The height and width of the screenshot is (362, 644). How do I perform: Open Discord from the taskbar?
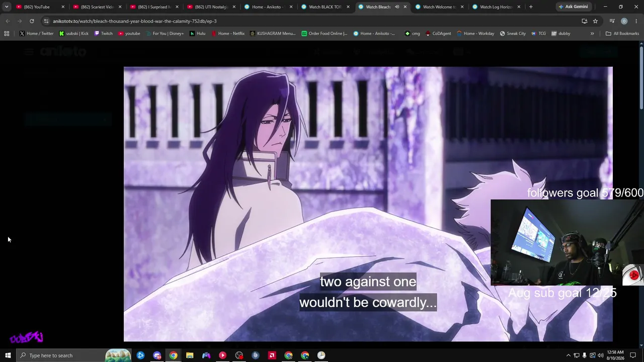tap(157, 355)
